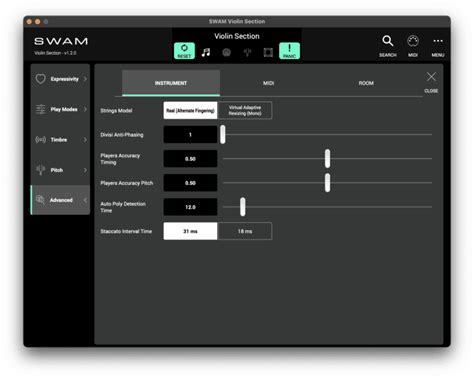Click the round dial icon in the toolbar

click(227, 52)
